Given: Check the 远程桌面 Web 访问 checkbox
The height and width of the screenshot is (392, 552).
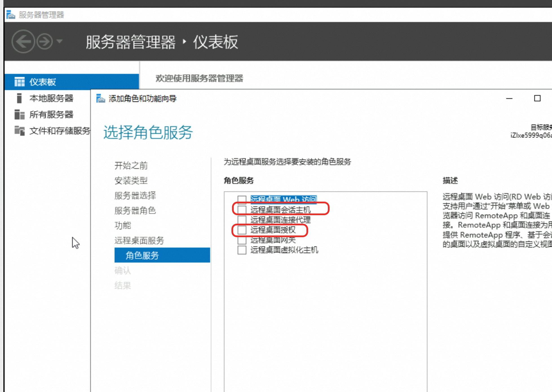Looking at the screenshot, I should point(242,199).
